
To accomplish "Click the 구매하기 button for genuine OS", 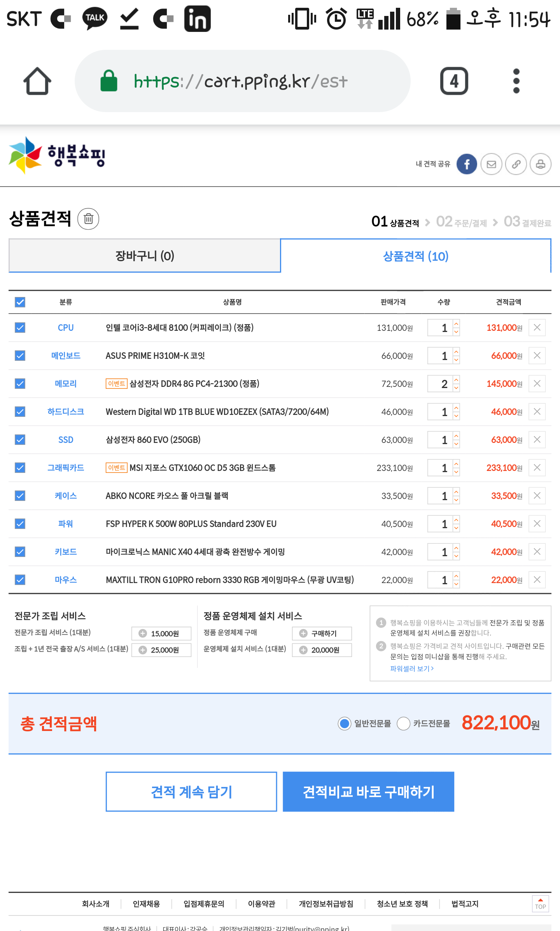I will (322, 633).
